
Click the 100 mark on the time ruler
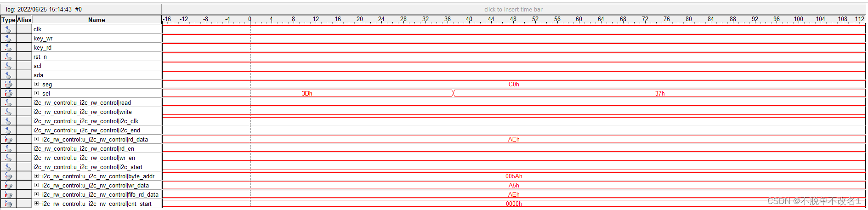(799, 19)
